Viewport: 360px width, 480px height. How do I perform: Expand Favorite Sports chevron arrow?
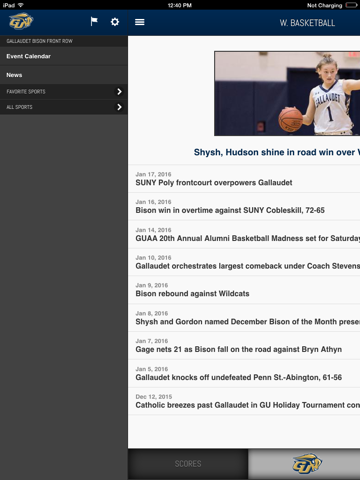[x=119, y=91]
